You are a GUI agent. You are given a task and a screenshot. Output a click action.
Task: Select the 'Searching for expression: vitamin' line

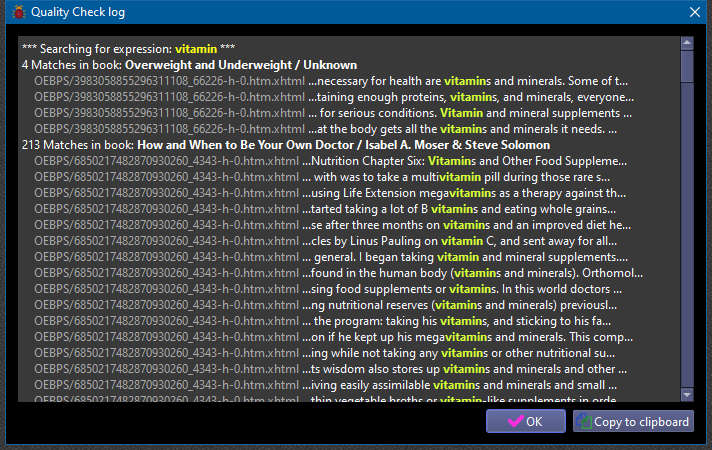click(x=129, y=49)
